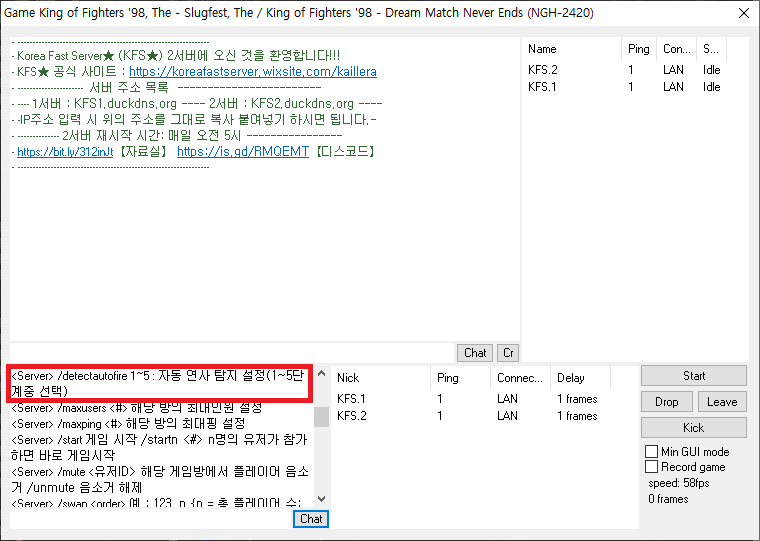760x541 pixels.
Task: Click the player list Ping column header
Action: click(x=460, y=378)
